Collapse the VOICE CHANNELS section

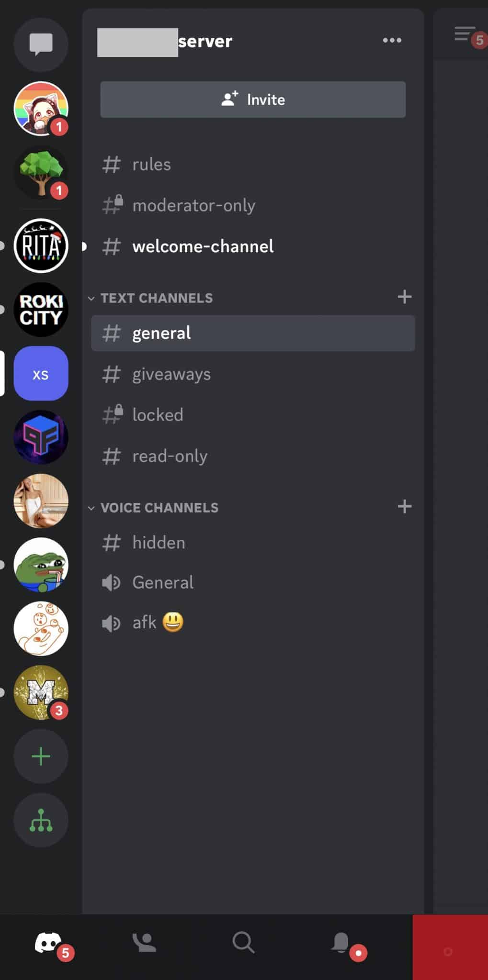click(x=159, y=507)
